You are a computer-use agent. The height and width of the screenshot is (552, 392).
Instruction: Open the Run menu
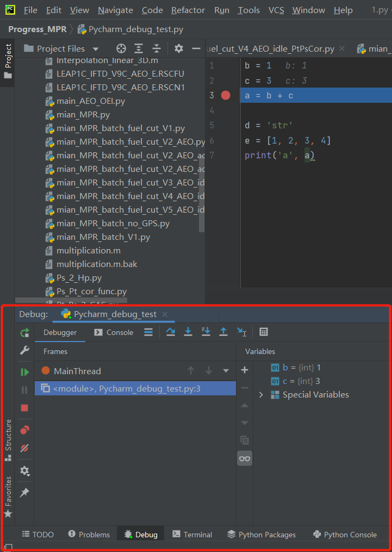pos(222,10)
